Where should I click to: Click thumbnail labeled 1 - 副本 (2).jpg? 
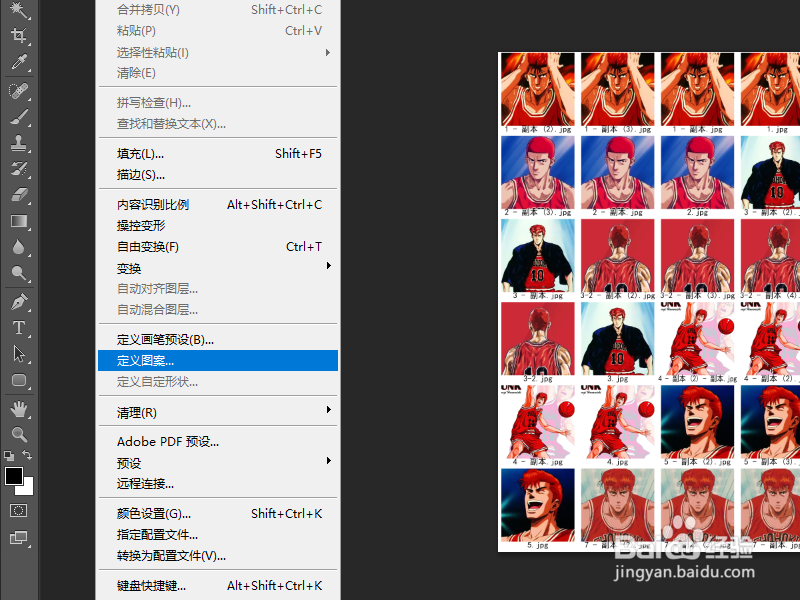pos(538,89)
